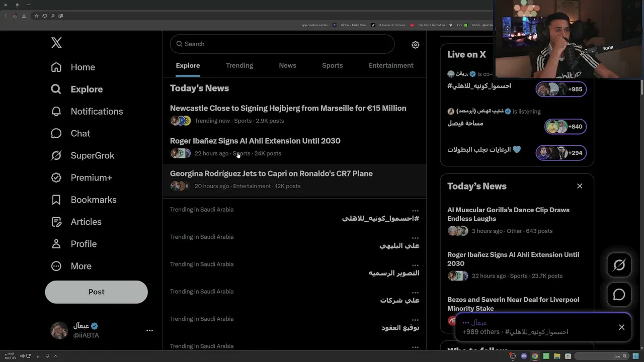Image resolution: width=644 pixels, height=362 pixels.
Task: Open the floating Grok button
Action: [x=619, y=265]
